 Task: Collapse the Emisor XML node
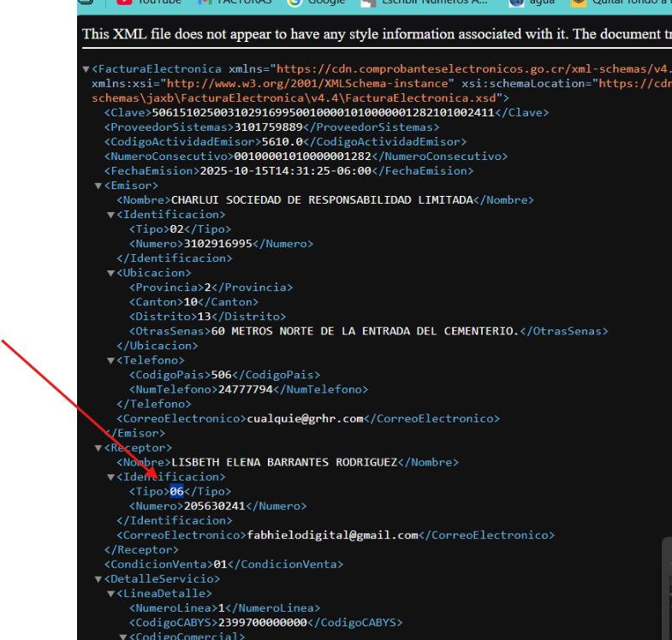coord(98,186)
